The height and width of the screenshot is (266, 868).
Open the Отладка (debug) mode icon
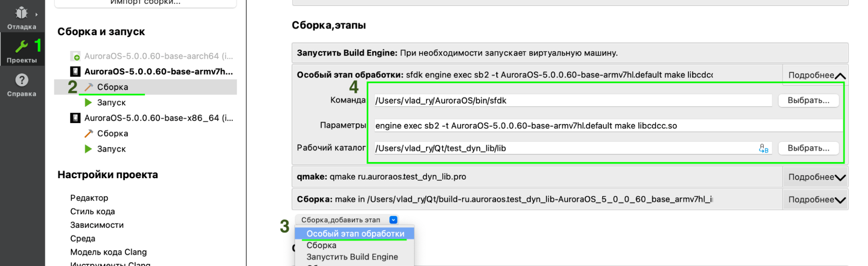pyautogui.click(x=22, y=14)
